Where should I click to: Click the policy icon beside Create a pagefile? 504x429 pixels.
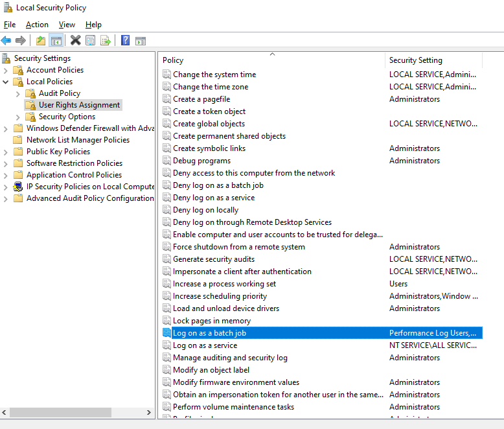coord(166,99)
